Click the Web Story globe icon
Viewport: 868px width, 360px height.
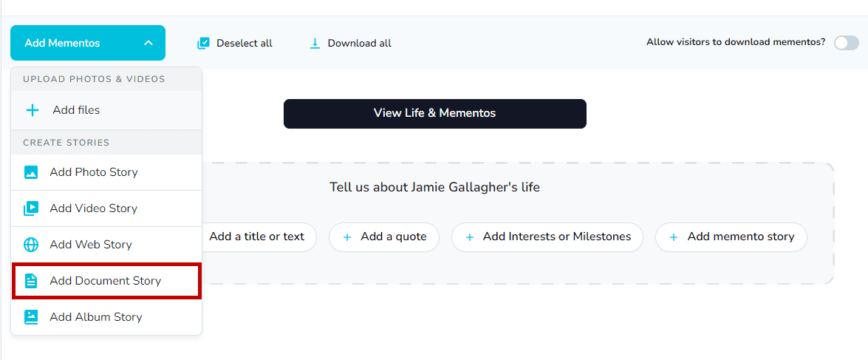(x=31, y=245)
